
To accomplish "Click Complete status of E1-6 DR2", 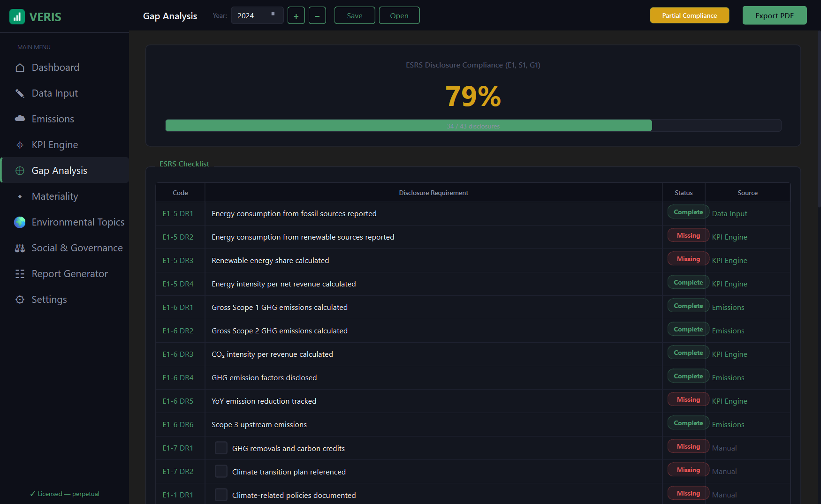I will [688, 329].
